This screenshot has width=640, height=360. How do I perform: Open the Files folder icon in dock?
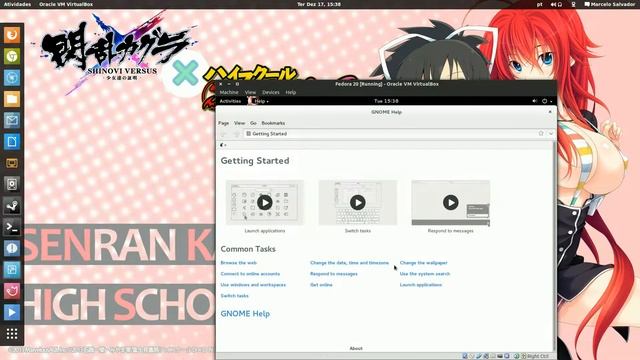12,99
